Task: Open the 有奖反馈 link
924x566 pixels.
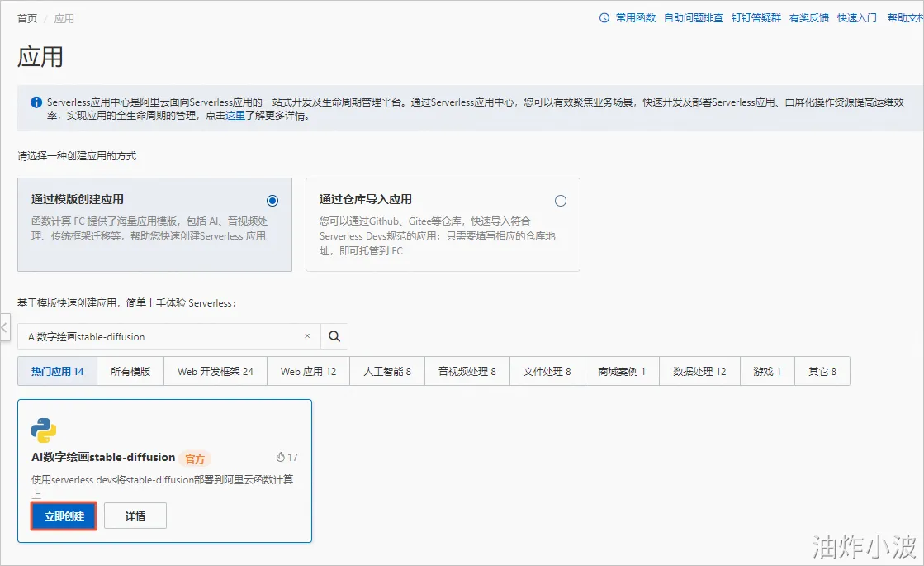Action: [809, 17]
